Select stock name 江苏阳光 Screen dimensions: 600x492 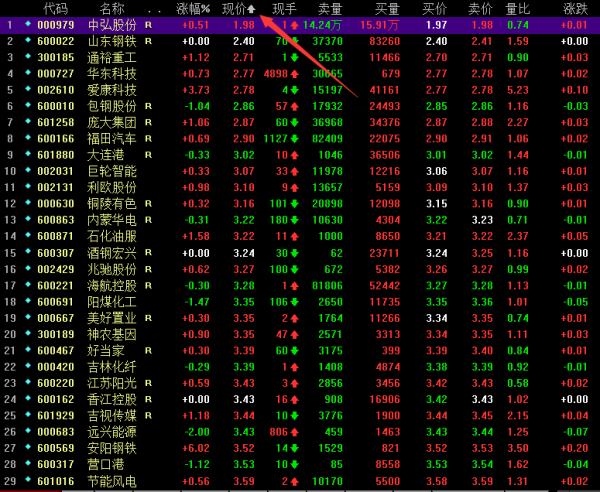coord(112,383)
